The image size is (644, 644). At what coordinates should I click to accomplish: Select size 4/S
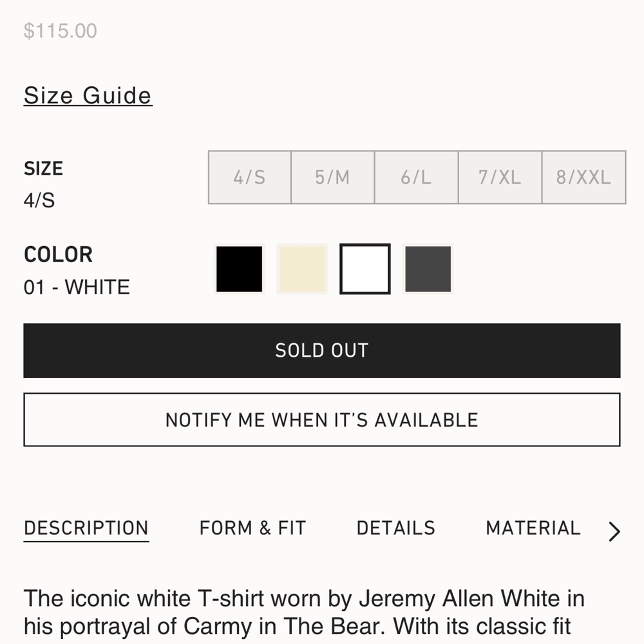(249, 178)
